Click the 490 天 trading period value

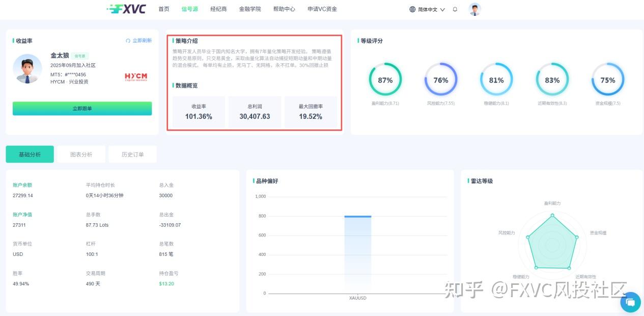93,284
